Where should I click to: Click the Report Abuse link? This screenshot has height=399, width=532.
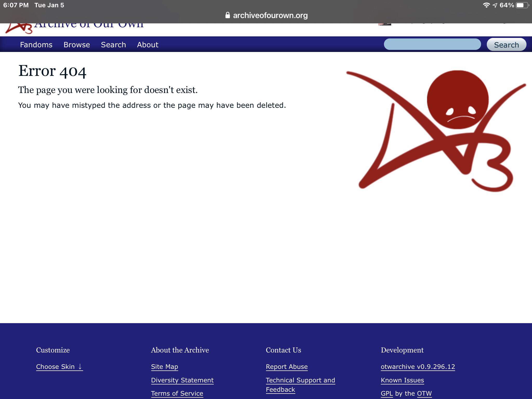(287, 367)
